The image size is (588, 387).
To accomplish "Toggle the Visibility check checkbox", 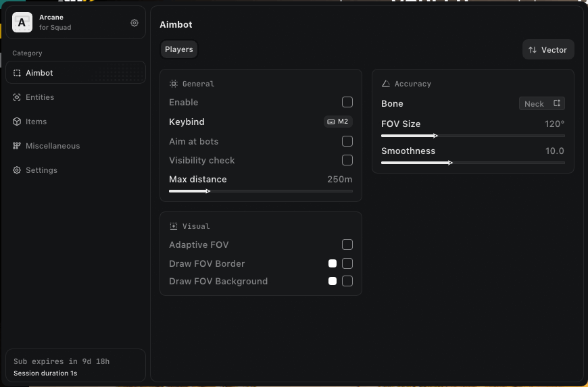I will click(x=347, y=160).
